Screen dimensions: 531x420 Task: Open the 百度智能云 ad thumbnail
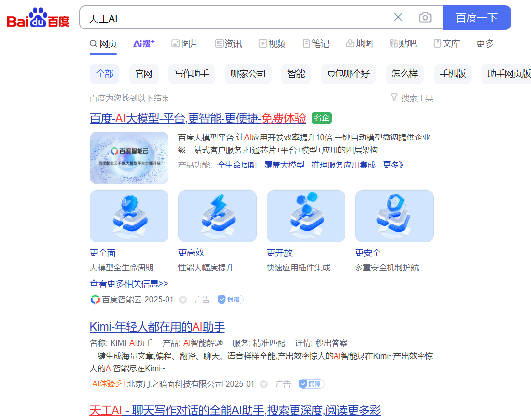(x=129, y=158)
